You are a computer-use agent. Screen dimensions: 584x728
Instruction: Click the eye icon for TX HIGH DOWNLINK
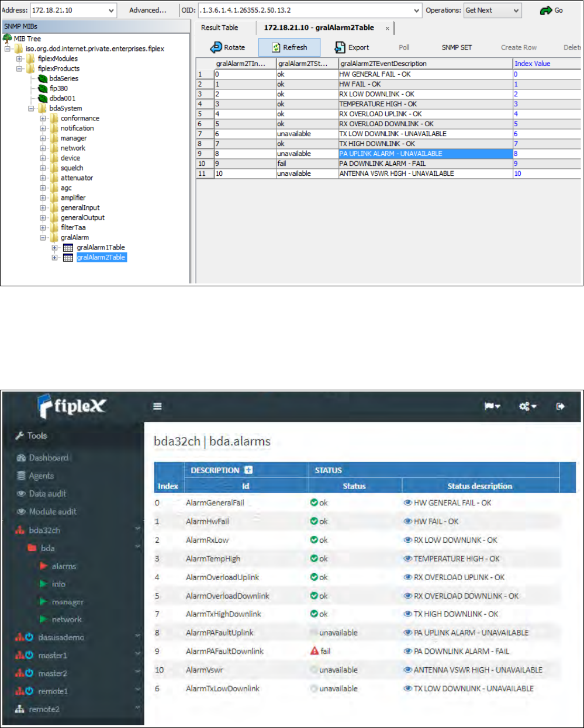[408, 614]
